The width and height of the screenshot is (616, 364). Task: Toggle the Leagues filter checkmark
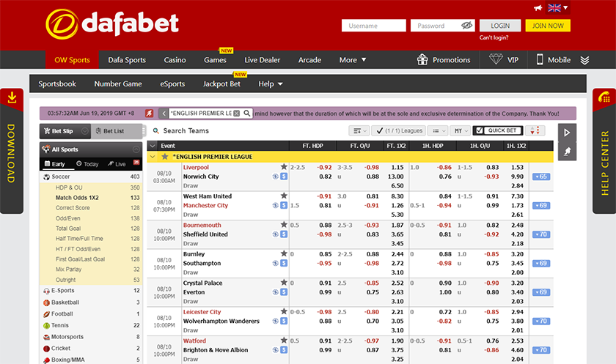tap(379, 131)
